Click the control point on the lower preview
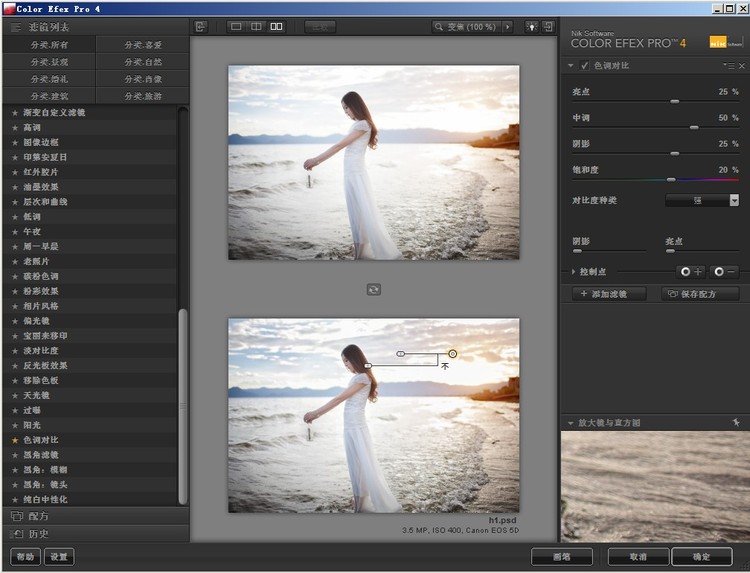The height and width of the screenshot is (573, 750). tap(452, 354)
